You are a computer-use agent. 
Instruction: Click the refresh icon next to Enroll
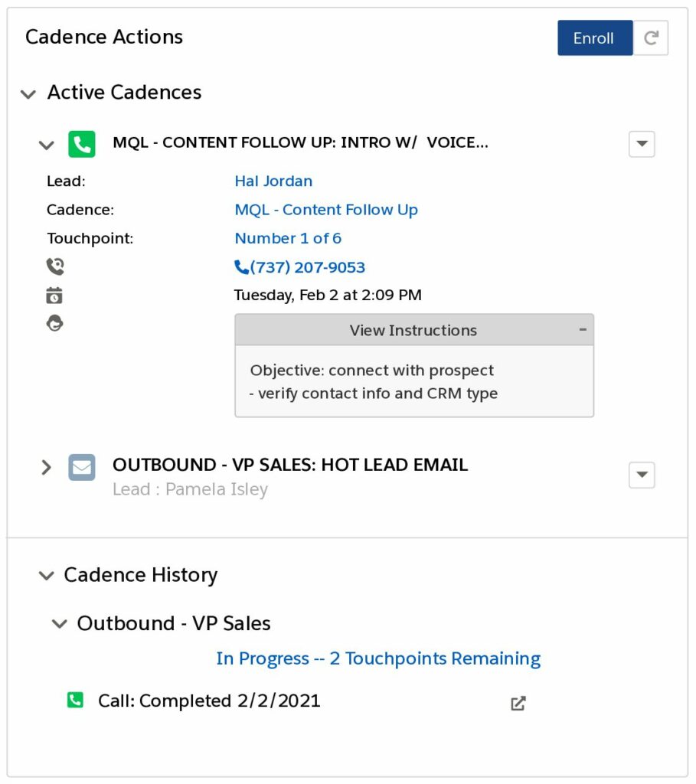click(651, 38)
